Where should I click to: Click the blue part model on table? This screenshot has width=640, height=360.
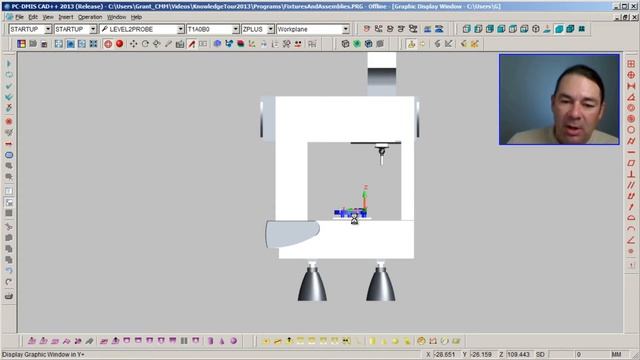(x=350, y=213)
